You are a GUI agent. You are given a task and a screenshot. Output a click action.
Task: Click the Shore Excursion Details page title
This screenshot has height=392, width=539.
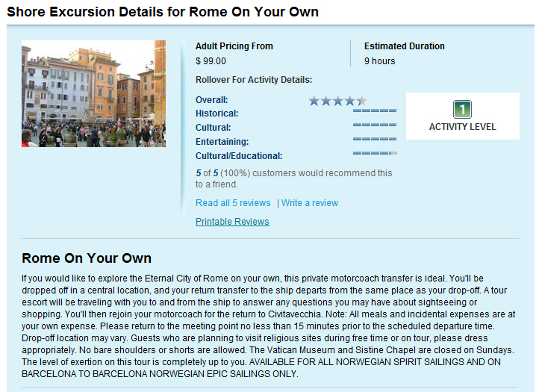[x=163, y=12]
